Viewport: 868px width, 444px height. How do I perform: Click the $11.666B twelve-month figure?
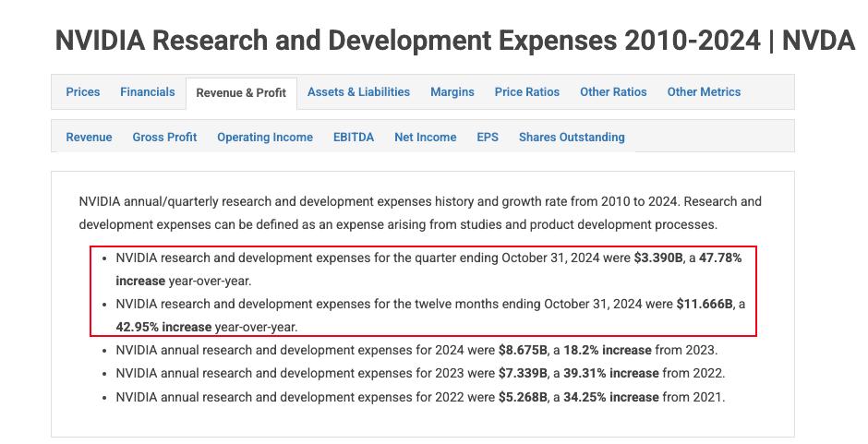705,304
